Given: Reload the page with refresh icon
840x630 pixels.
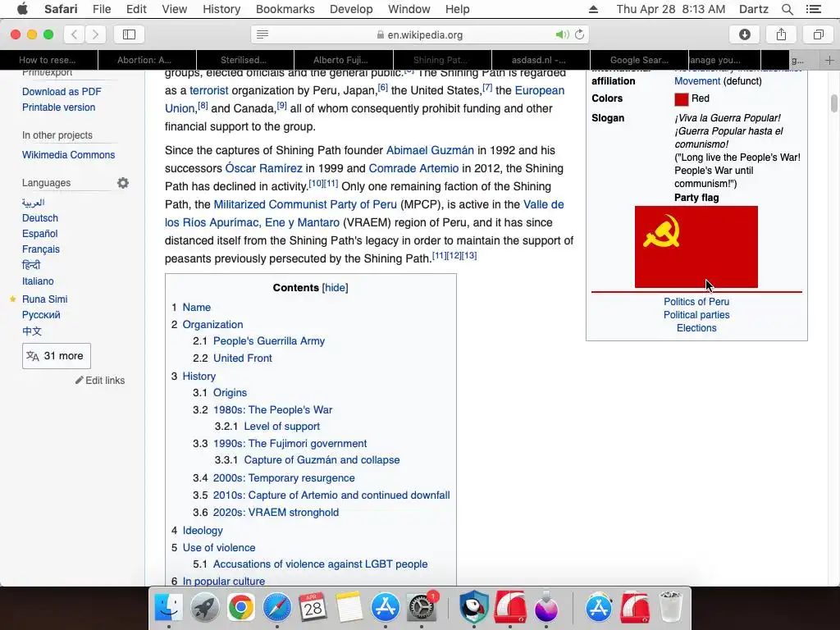Looking at the screenshot, I should click(x=579, y=34).
